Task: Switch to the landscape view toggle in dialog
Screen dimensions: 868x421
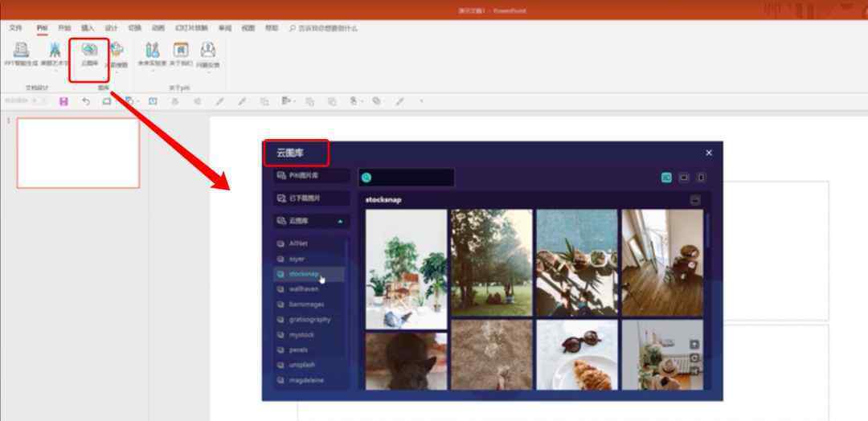Action: click(x=684, y=178)
